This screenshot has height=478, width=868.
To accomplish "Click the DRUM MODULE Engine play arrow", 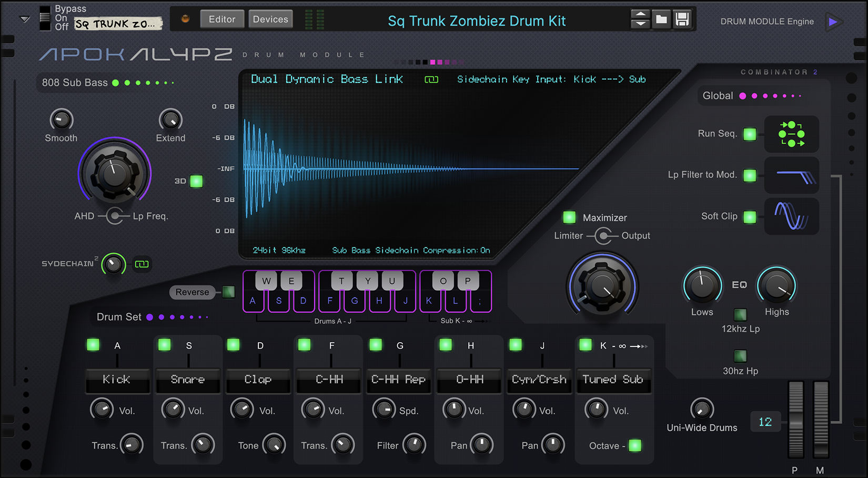I will pos(834,22).
